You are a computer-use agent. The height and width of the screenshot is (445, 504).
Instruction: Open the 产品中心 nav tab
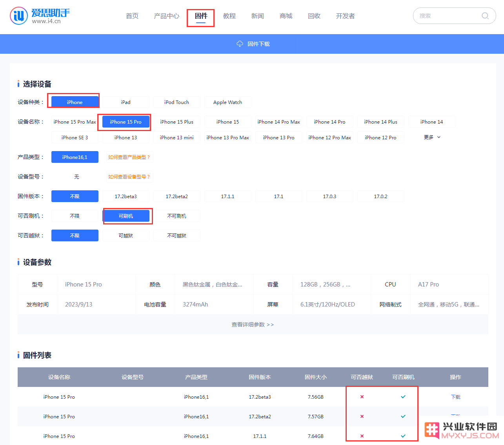pyautogui.click(x=167, y=16)
